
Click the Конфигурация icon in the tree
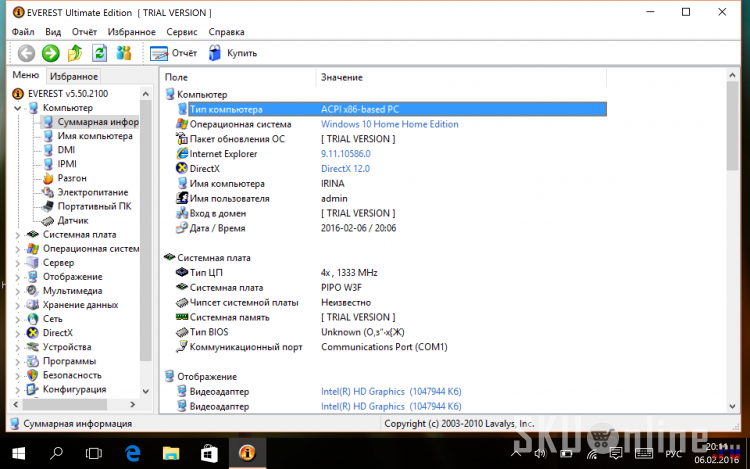pyautogui.click(x=33, y=389)
